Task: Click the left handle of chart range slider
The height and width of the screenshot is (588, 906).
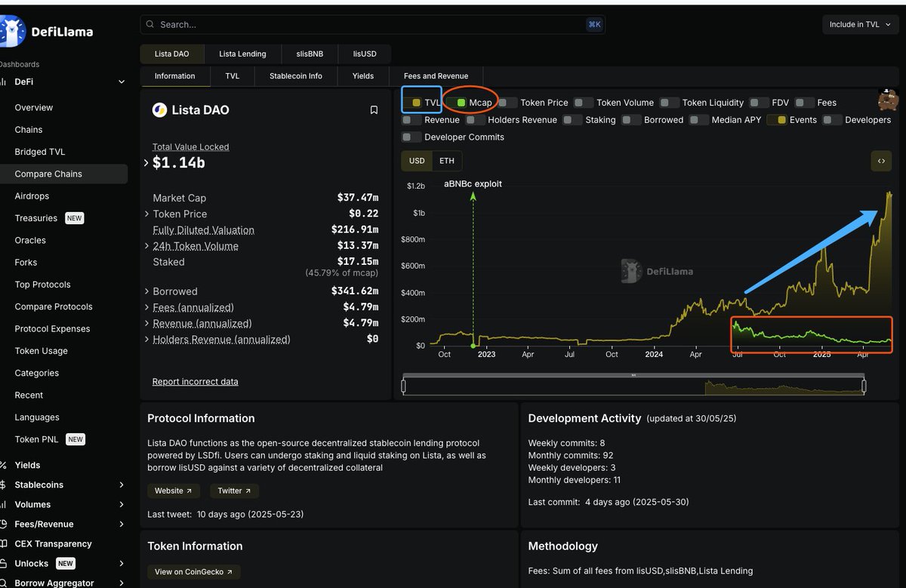Action: pyautogui.click(x=403, y=386)
